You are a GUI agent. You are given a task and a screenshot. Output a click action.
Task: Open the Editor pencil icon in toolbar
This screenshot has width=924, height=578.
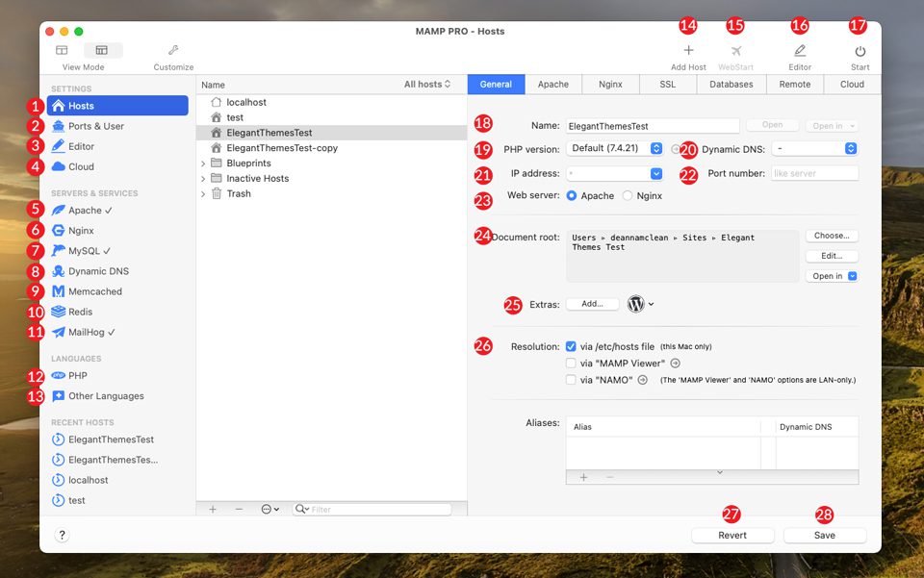point(799,51)
